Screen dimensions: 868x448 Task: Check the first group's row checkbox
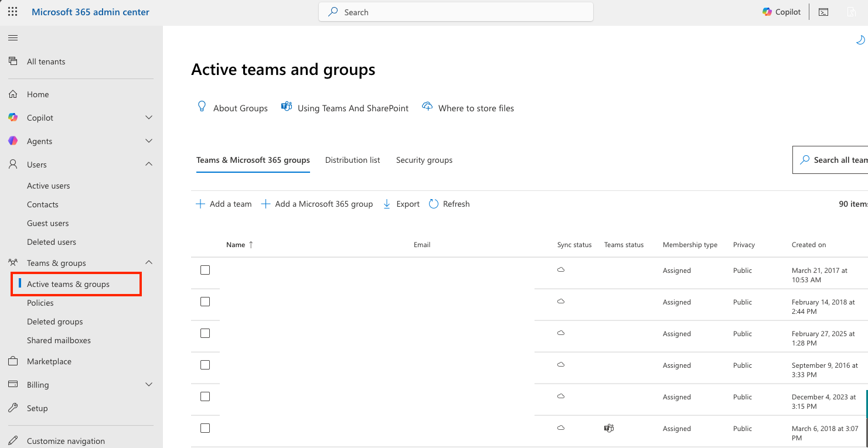[205, 270]
